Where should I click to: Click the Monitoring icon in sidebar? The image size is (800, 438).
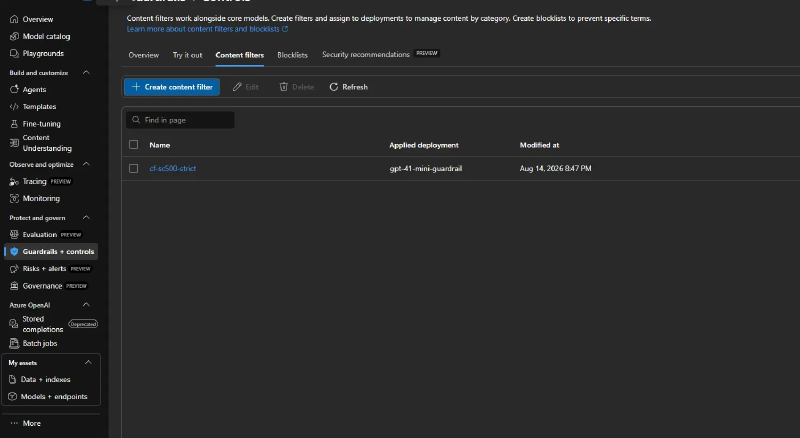click(x=14, y=199)
